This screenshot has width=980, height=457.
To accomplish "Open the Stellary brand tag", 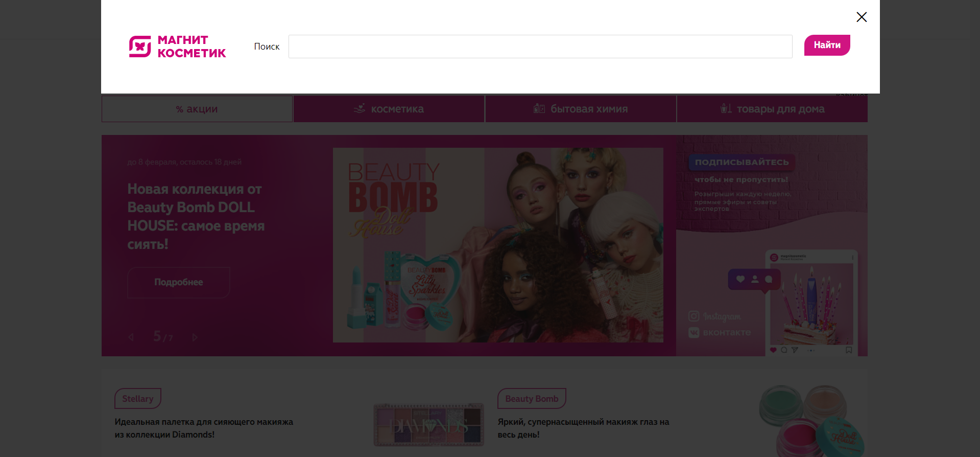I will (138, 399).
